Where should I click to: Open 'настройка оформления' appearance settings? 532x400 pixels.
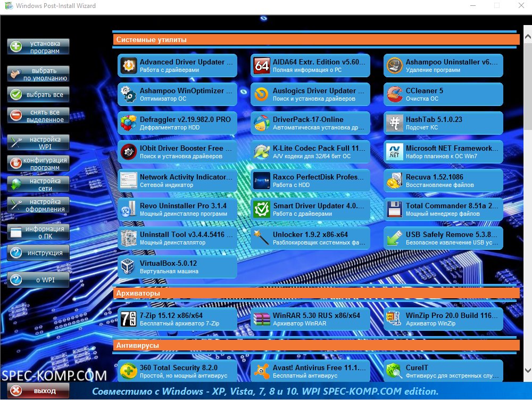pyautogui.click(x=38, y=205)
